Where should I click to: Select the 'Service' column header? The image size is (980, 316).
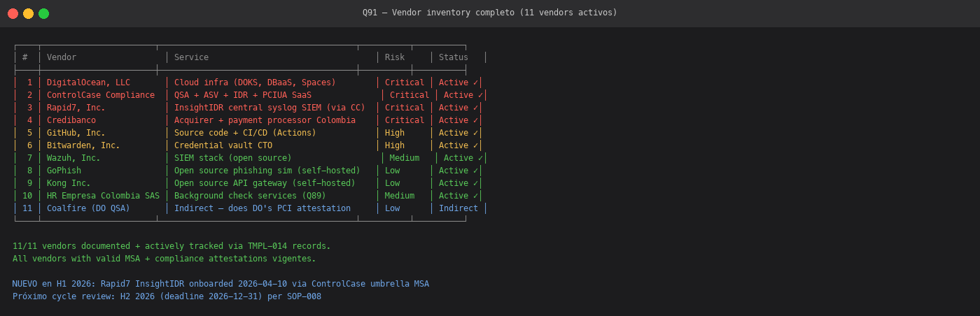191,57
